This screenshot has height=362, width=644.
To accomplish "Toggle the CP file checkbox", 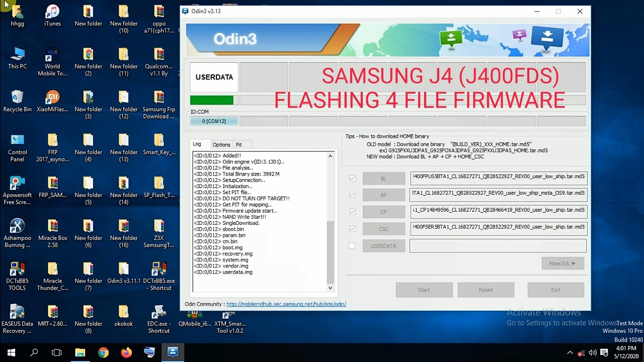I will point(352,212).
